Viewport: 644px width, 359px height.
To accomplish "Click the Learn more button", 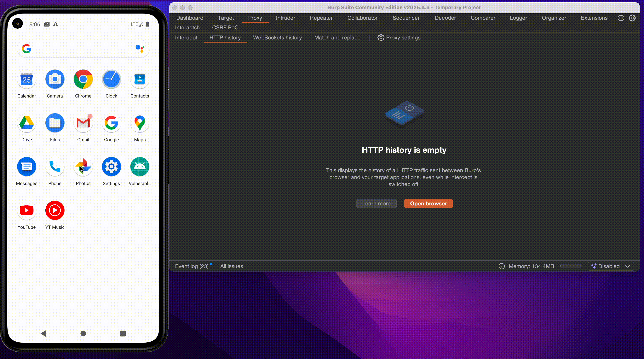I will [x=376, y=204].
